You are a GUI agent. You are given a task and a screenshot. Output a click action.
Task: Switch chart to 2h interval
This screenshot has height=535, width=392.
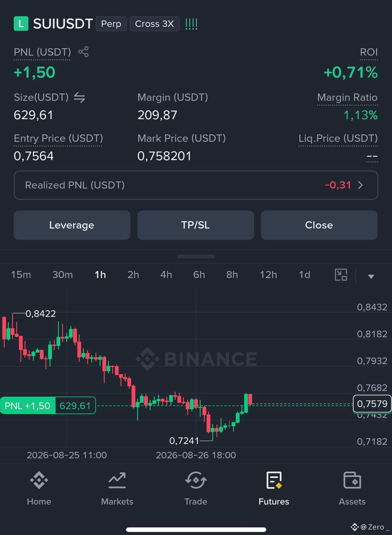click(x=133, y=275)
